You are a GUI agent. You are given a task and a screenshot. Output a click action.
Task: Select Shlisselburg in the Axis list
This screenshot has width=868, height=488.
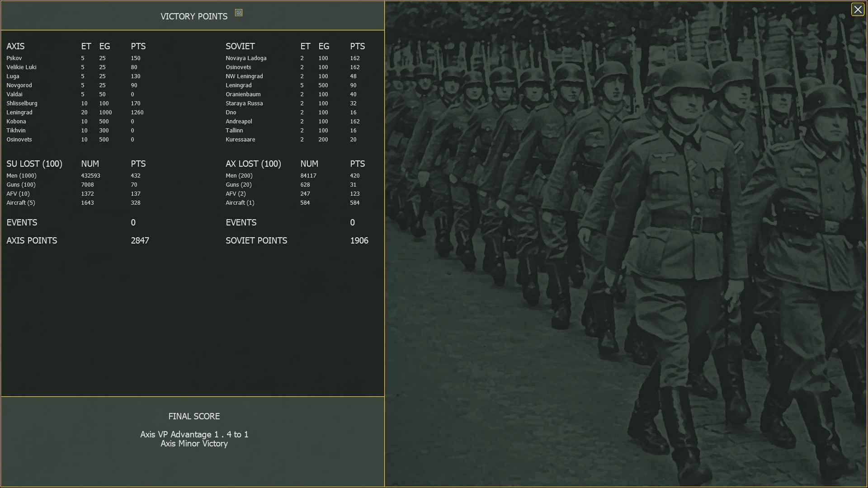(22, 103)
